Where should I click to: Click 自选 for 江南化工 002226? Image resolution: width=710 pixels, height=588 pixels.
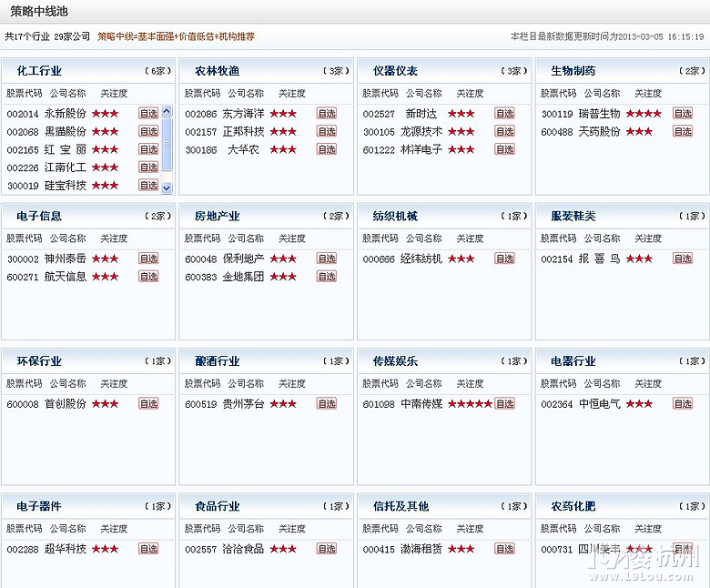[148, 167]
